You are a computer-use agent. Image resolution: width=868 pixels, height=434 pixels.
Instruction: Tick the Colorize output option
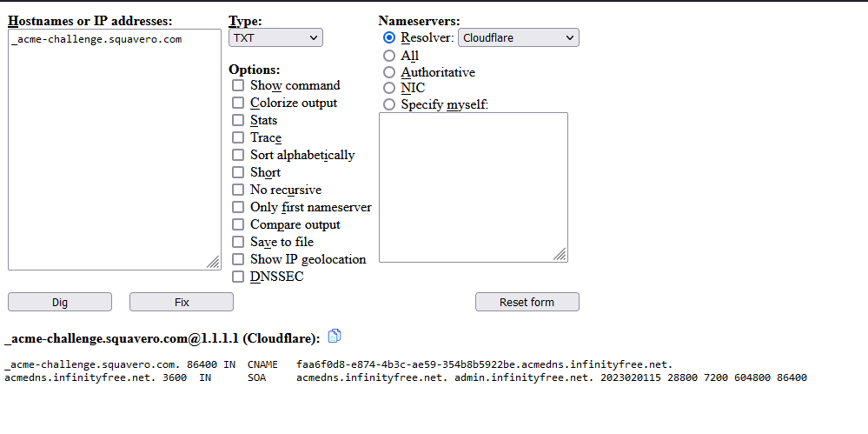(x=238, y=103)
